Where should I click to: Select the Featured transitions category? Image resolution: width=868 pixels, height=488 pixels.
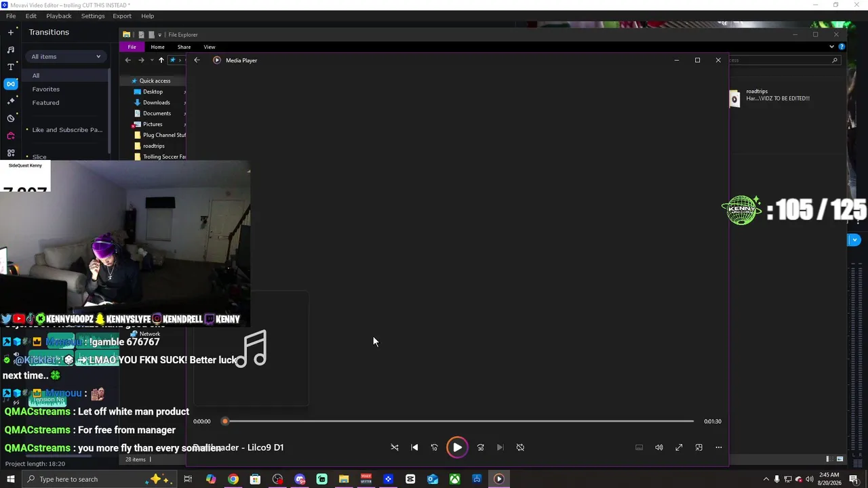click(45, 102)
